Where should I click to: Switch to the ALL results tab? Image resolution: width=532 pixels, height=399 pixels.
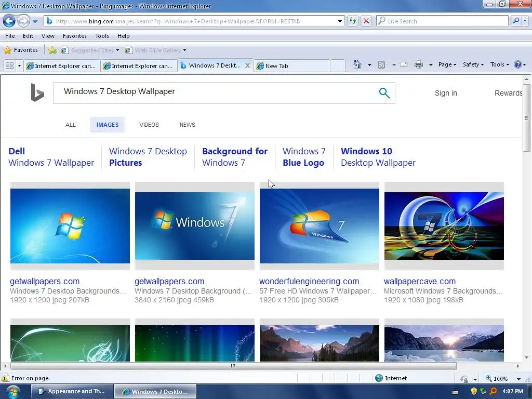[71, 125]
